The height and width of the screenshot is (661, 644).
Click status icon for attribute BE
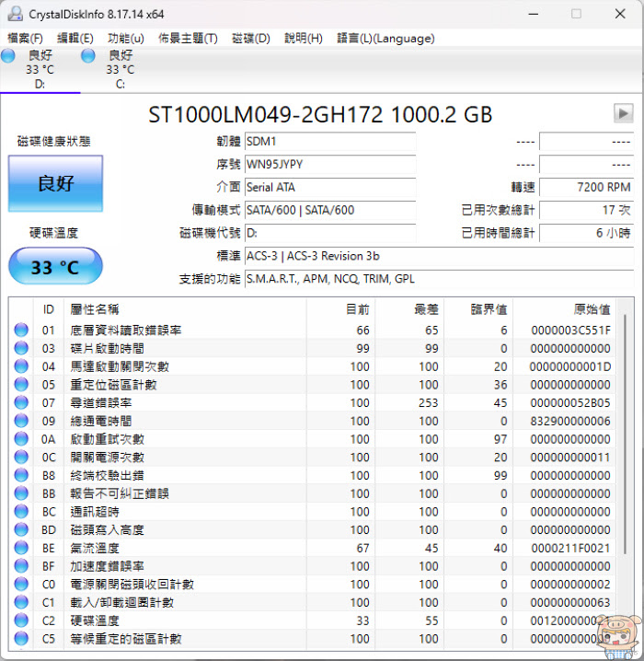pos(21,547)
